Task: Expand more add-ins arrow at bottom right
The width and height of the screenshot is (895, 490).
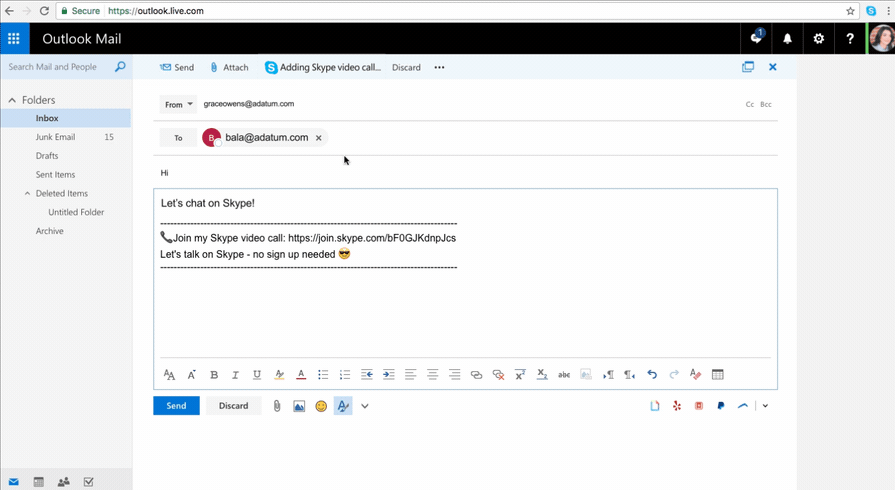Action: pyautogui.click(x=765, y=406)
